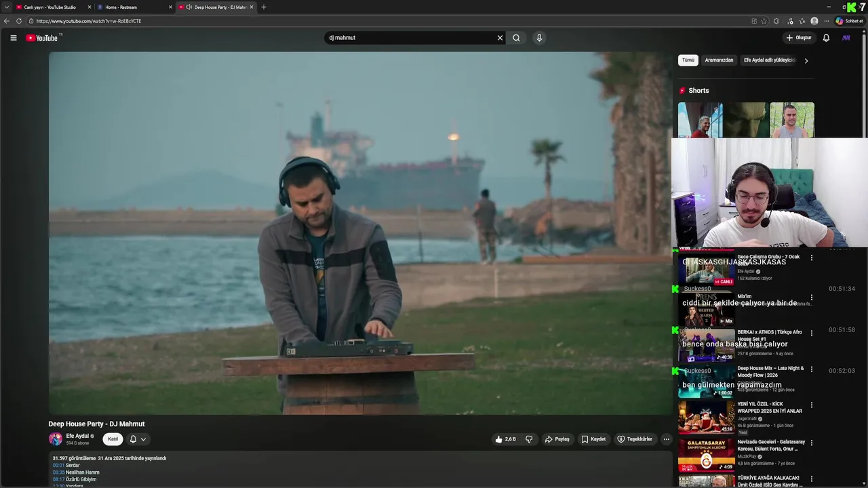Viewport: 868px width, 488px height.
Task: Add this page to favorites star
Action: coord(764,21)
